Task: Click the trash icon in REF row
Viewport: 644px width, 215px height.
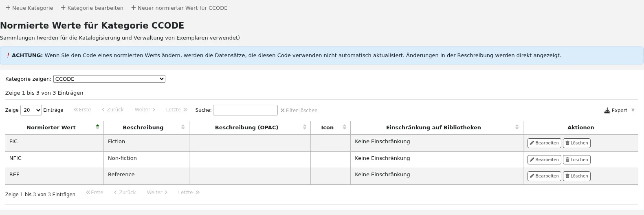Action: 567,176
